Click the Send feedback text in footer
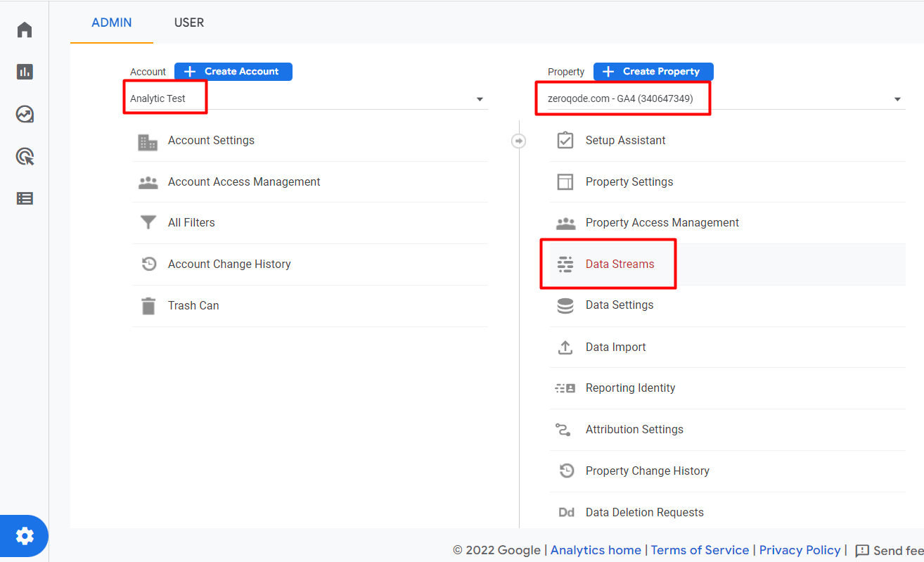Image resolution: width=924 pixels, height=562 pixels. (x=899, y=551)
